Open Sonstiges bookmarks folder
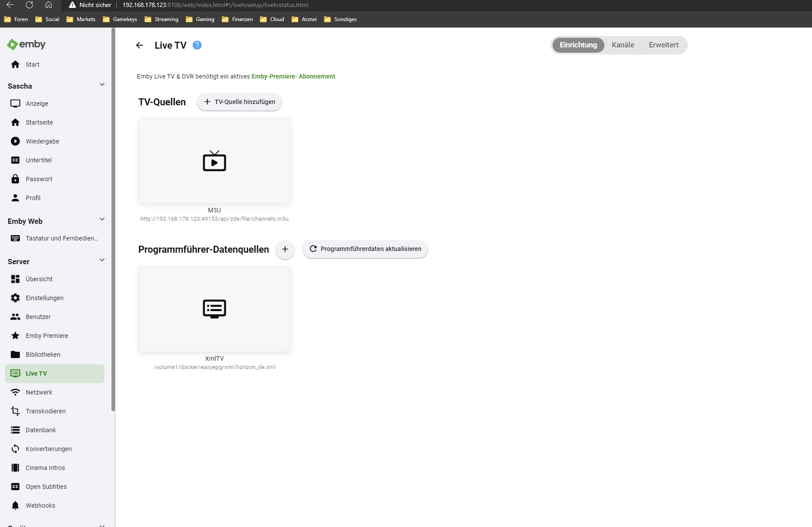This screenshot has width=812, height=527. pyautogui.click(x=341, y=19)
